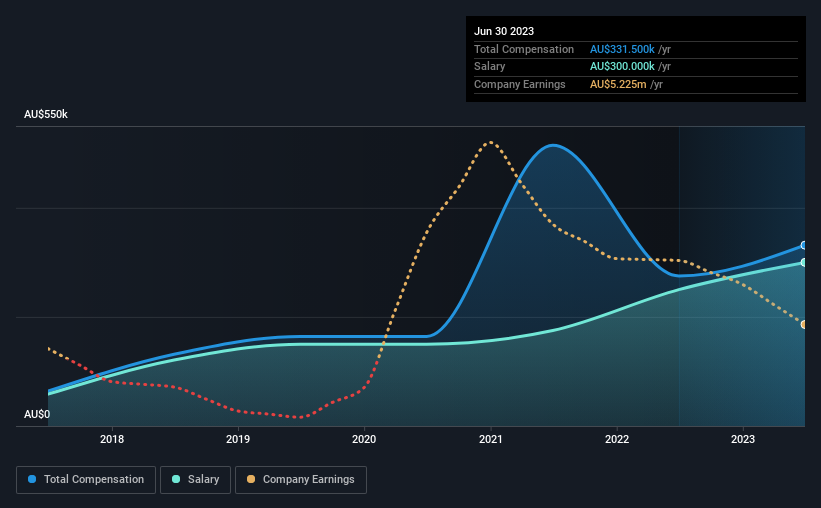Toggle the Total Compensation legend button
The image size is (821, 508).
[x=86, y=480]
